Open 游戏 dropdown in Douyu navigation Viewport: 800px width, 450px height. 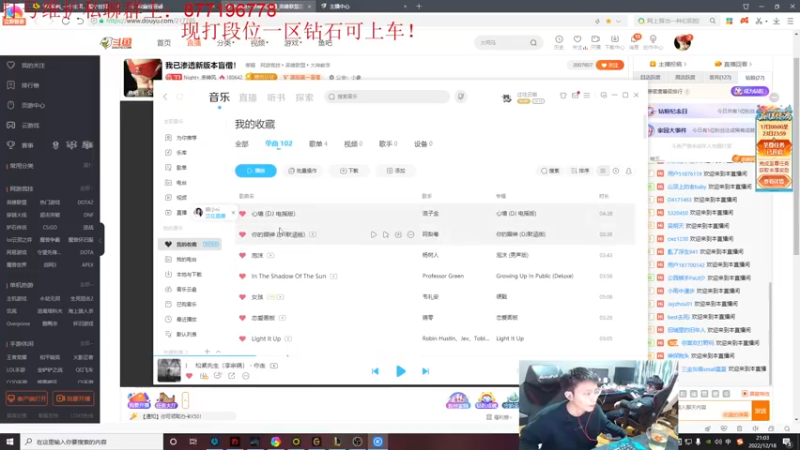pyautogui.click(x=292, y=43)
